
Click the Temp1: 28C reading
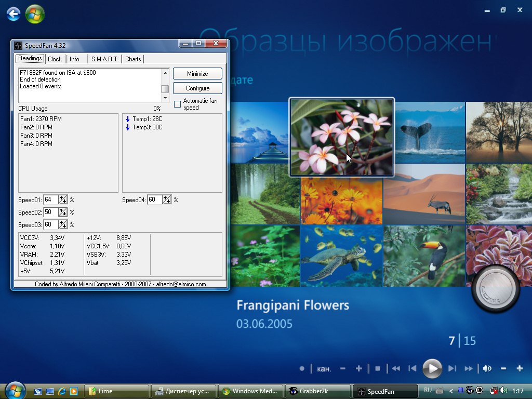pos(147,119)
